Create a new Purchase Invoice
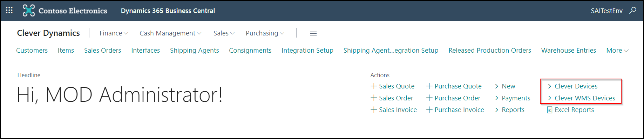 pos(455,110)
